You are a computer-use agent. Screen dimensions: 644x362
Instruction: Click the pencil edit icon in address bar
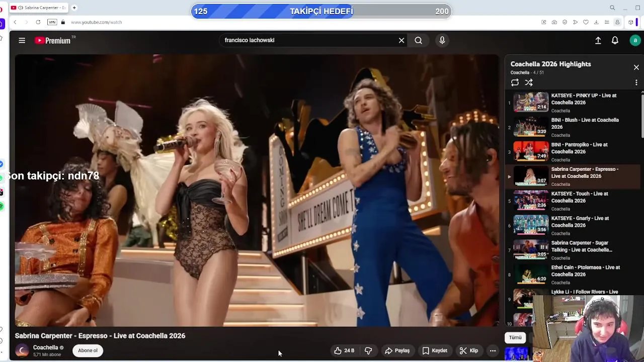[x=544, y=22]
